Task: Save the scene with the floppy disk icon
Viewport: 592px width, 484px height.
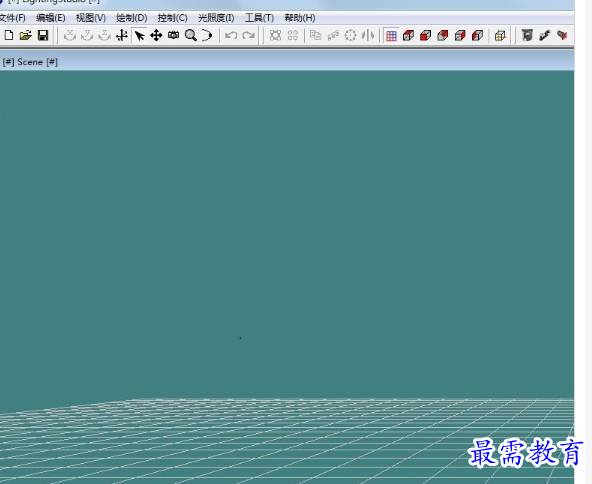Action: (43, 35)
